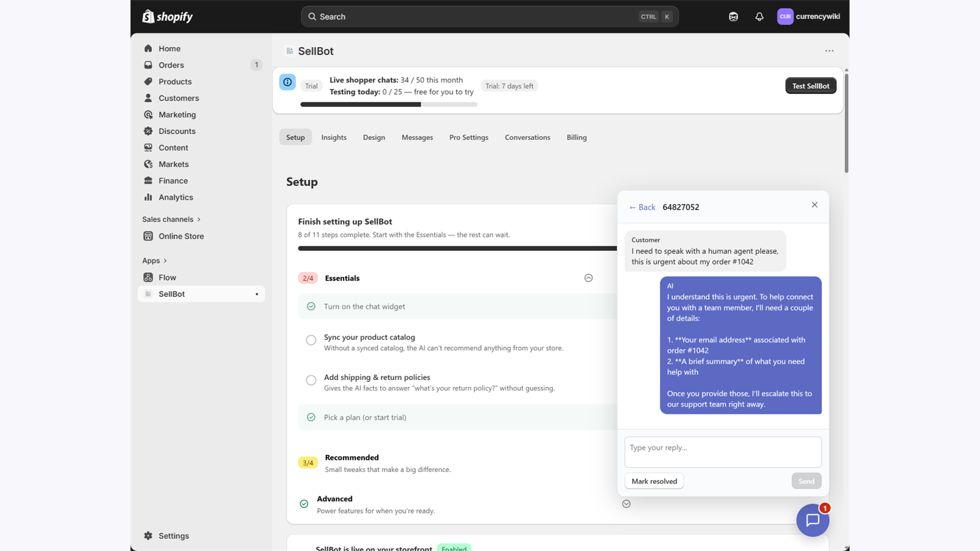Click the live shopper chats usage bar
Viewport: 980px width, 551px height.
point(388,105)
